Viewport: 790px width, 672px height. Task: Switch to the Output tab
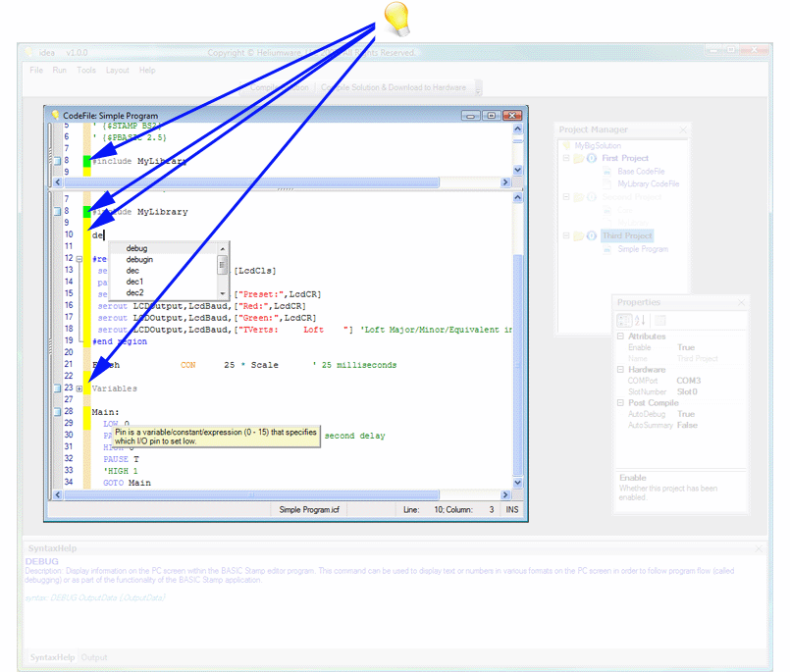click(x=94, y=657)
